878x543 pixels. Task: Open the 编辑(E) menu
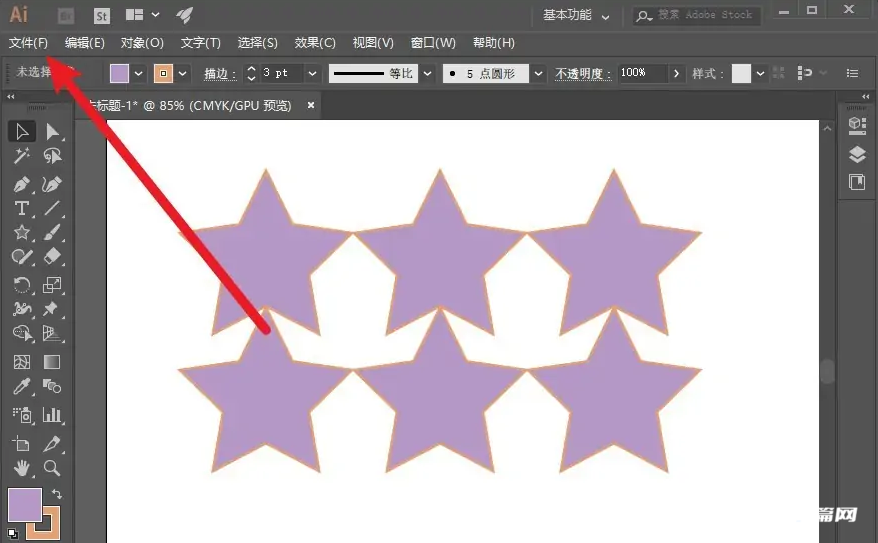85,43
